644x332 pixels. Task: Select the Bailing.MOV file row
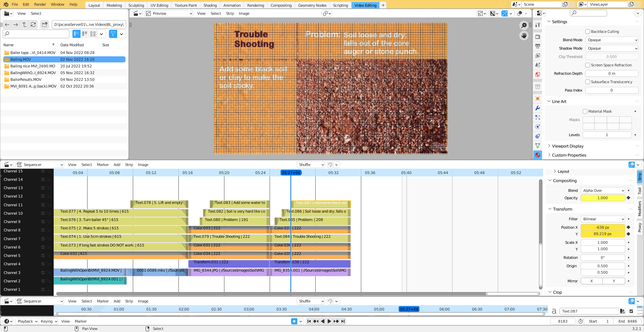tap(64, 59)
